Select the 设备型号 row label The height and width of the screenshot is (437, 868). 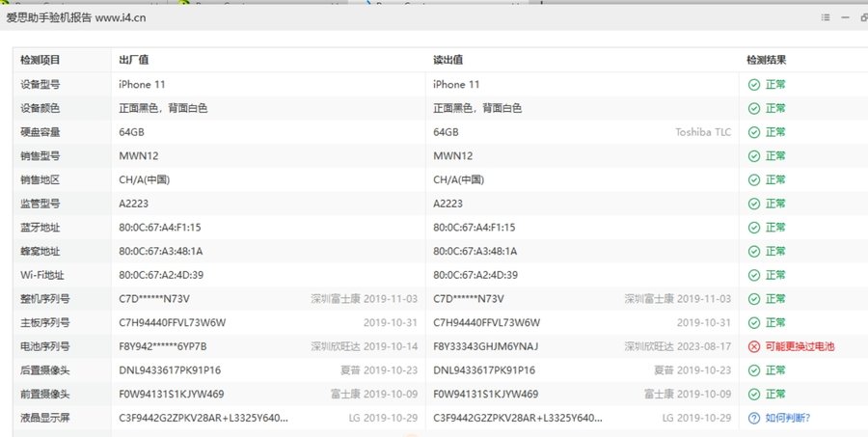(41, 85)
